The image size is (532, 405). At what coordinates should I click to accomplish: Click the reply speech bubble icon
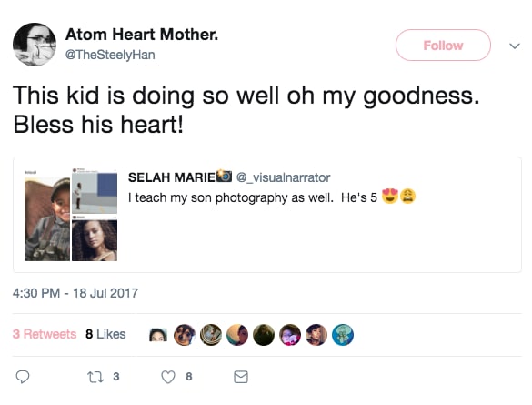pos(23,377)
